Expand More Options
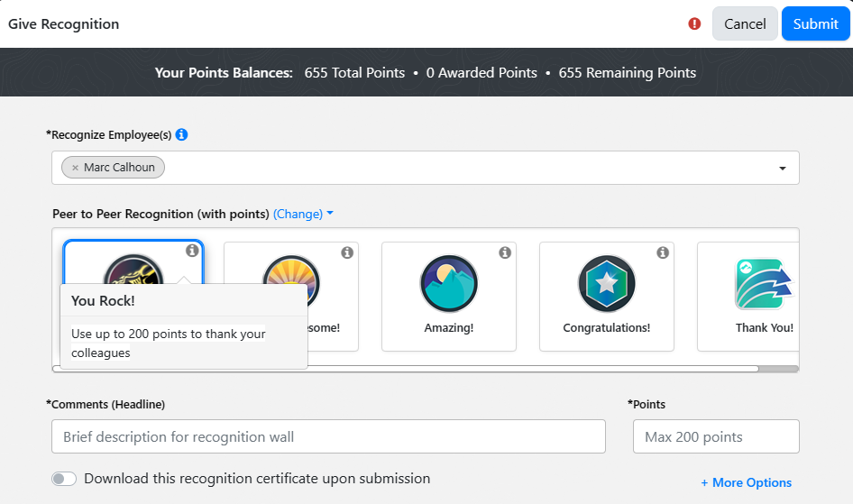Screen dimensions: 853x504 click(746, 482)
